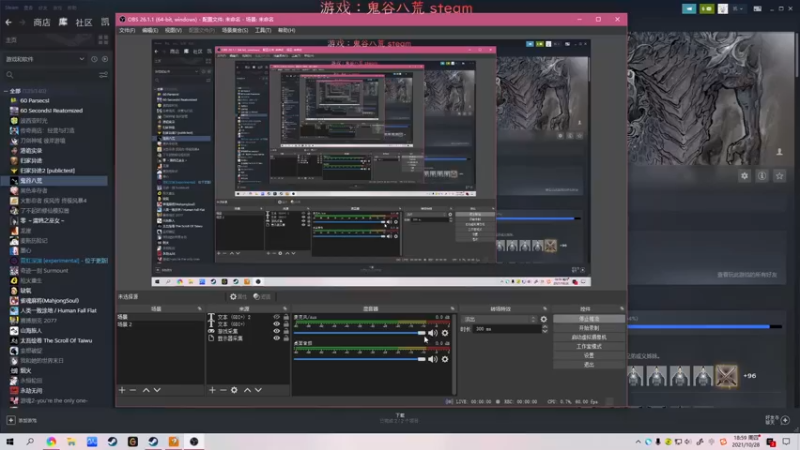Remove the selected scene with the minus icon
Image resolution: width=800 pixels, height=450 pixels.
[133, 390]
